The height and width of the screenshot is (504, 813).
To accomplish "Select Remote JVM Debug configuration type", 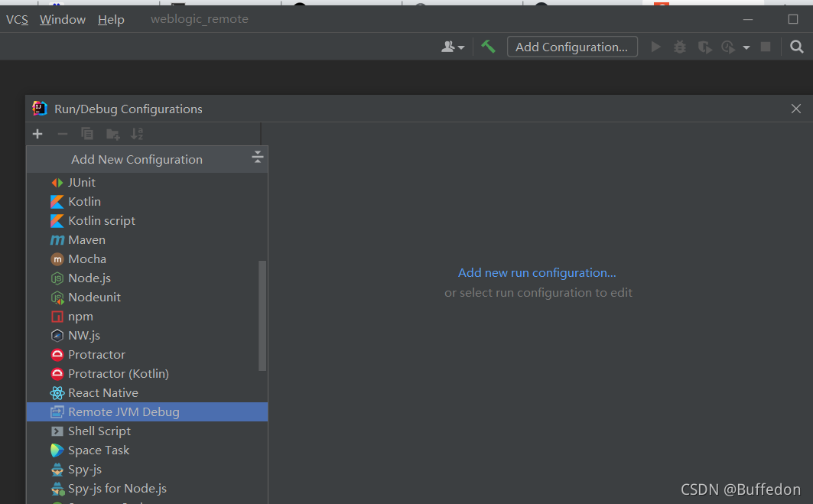I will [148, 412].
